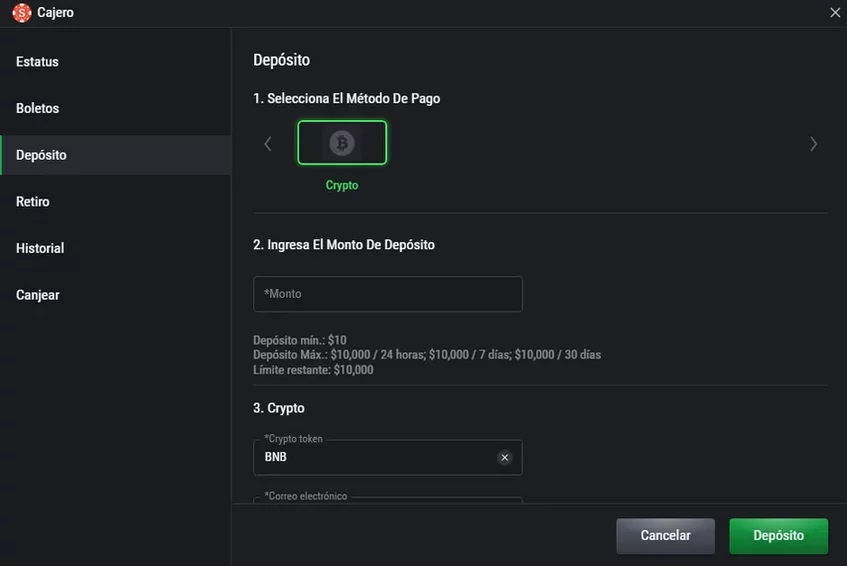Screen dimensions: 847x566
Task: Click the green Crypto label under tile
Action: [x=342, y=185]
